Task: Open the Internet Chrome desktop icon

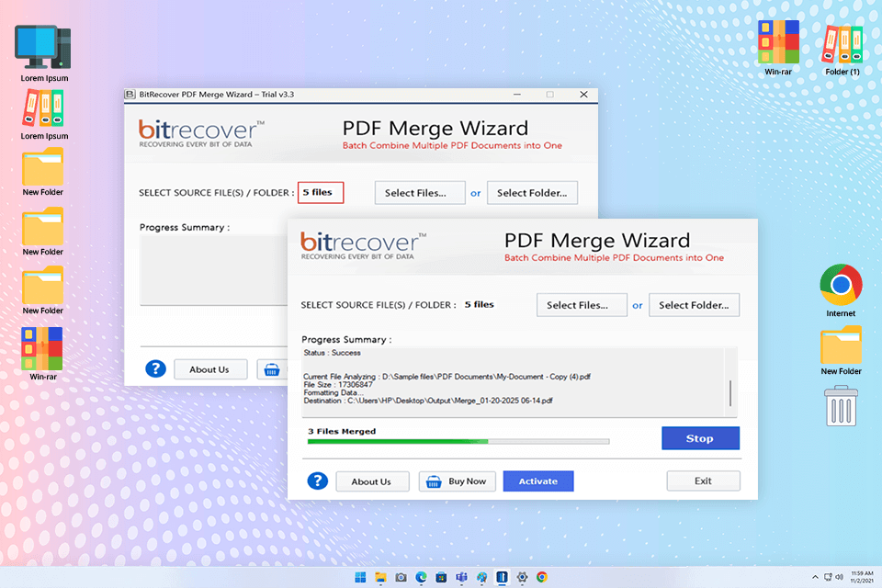Action: tap(841, 285)
